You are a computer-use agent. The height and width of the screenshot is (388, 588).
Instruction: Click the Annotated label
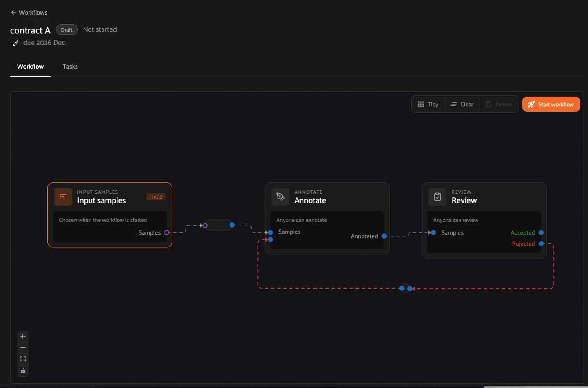364,236
